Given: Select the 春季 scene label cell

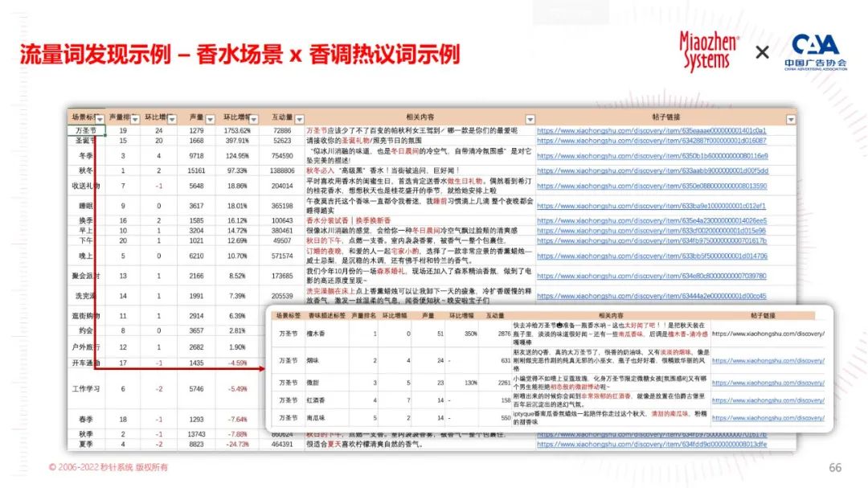Looking at the screenshot, I should point(86,420).
